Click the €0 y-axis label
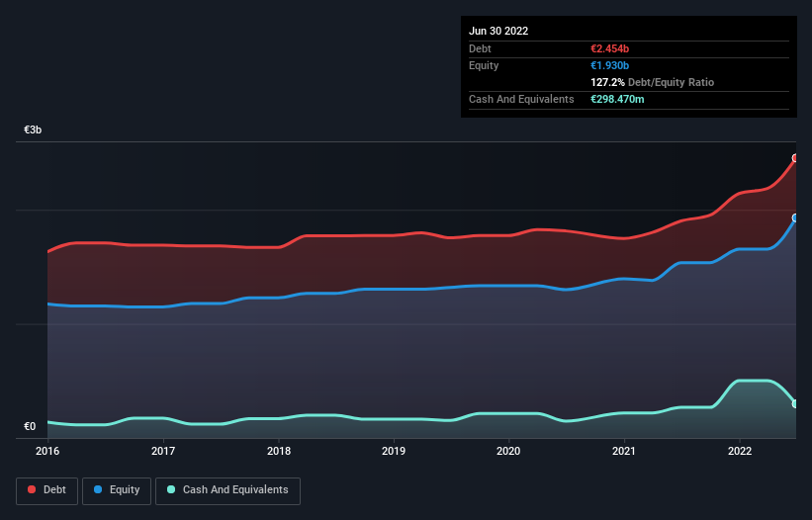The height and width of the screenshot is (520, 812). [30, 426]
